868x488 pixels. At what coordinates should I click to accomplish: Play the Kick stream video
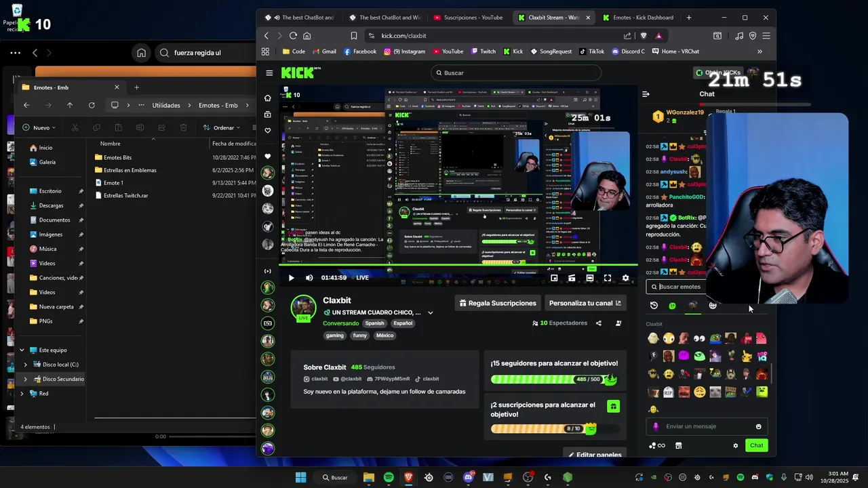click(291, 278)
